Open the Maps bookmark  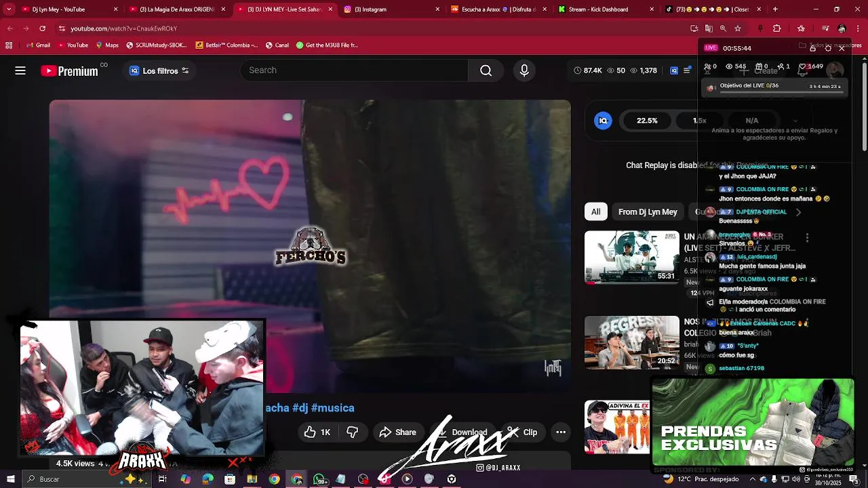coord(107,45)
